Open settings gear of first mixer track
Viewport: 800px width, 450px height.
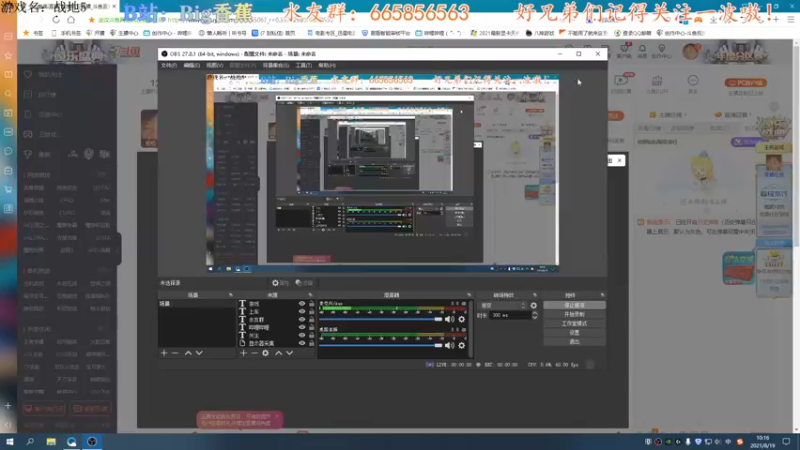pos(462,319)
